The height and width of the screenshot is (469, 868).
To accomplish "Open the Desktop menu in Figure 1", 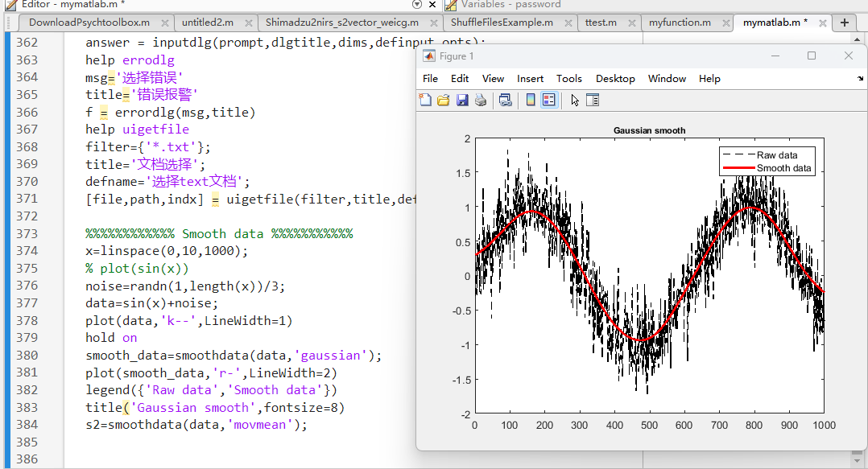I will coord(615,79).
